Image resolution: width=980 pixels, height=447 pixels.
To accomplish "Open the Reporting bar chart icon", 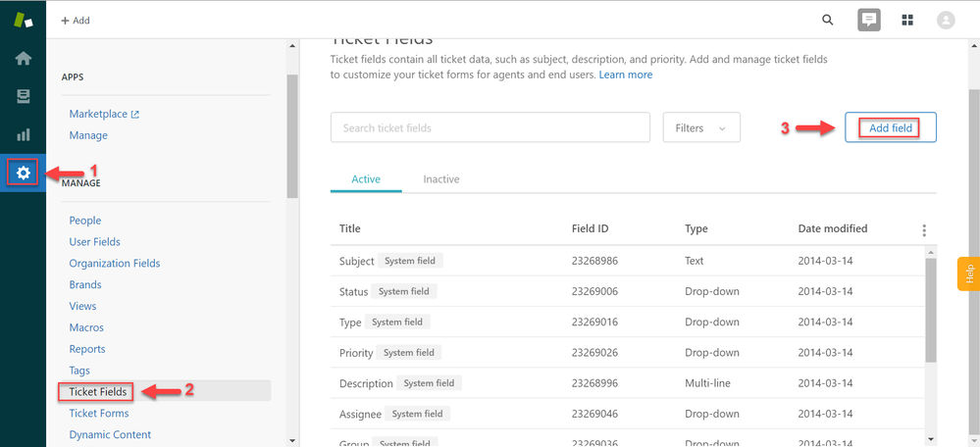I will point(24,135).
